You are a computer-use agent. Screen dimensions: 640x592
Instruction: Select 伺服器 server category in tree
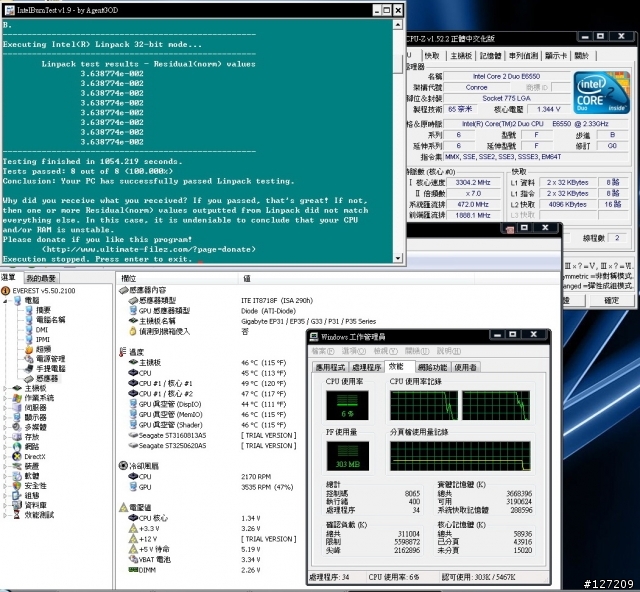point(35,407)
